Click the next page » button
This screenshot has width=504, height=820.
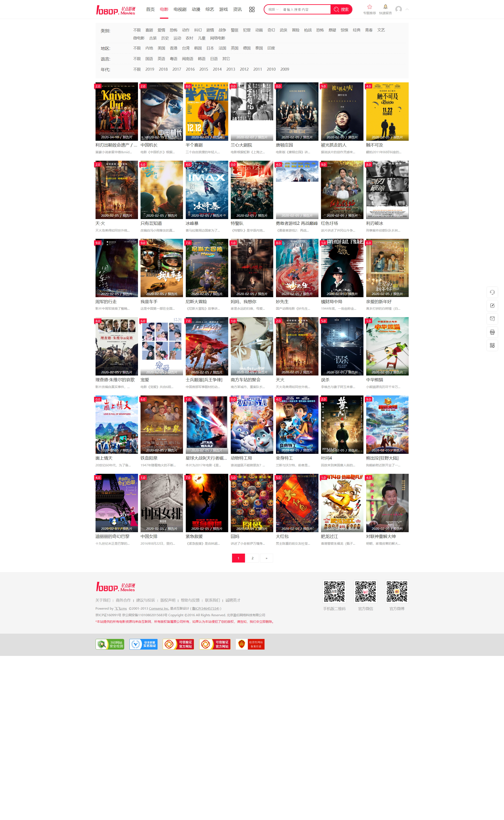(266, 558)
